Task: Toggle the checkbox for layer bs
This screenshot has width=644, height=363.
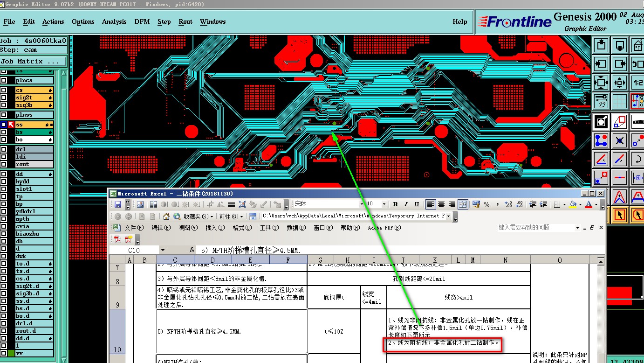Action: (x=4, y=132)
